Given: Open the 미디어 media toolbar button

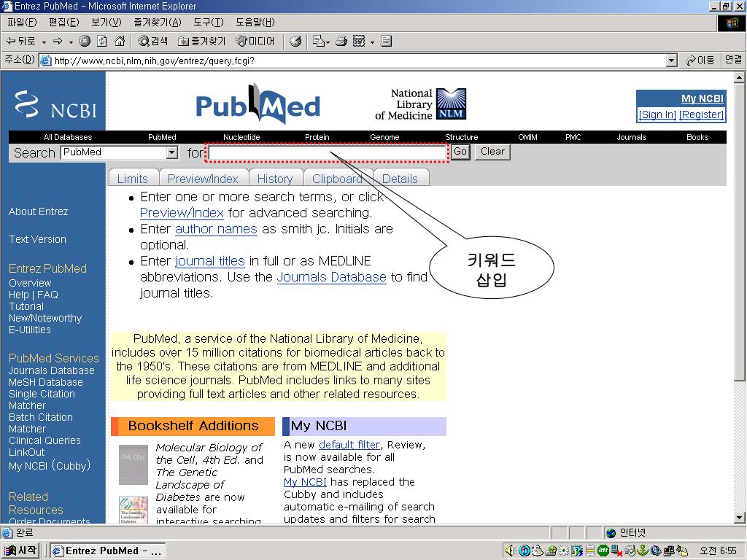Looking at the screenshot, I should [255, 42].
